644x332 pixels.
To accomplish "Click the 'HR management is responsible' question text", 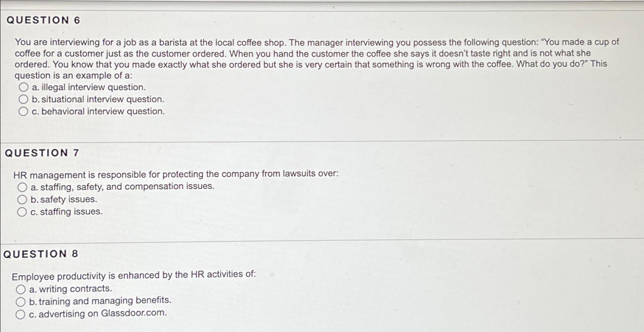I will point(176,174).
